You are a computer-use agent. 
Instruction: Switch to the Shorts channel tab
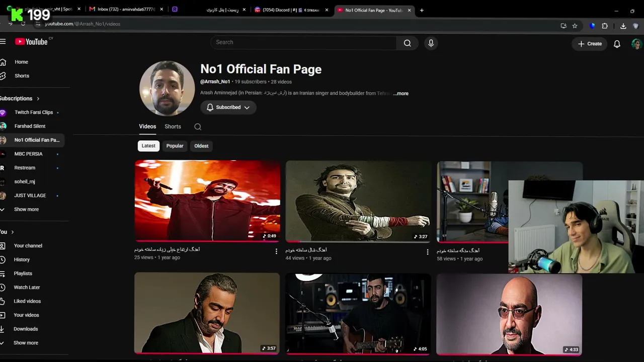(x=173, y=127)
